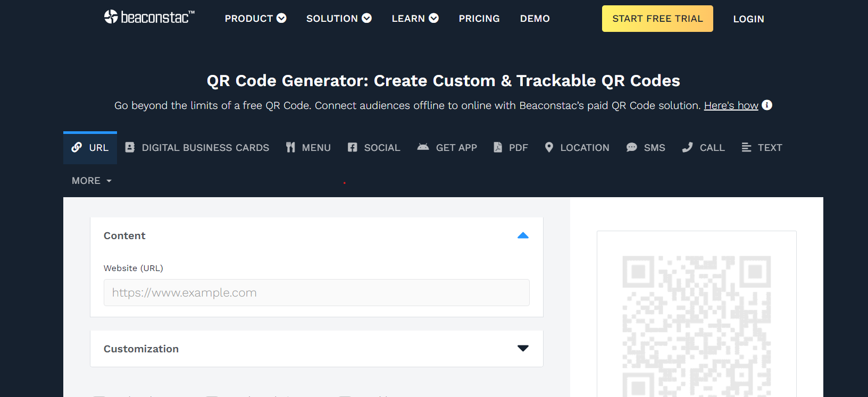Open the LEARN dropdown menu
The width and height of the screenshot is (868, 397).
pos(415,19)
